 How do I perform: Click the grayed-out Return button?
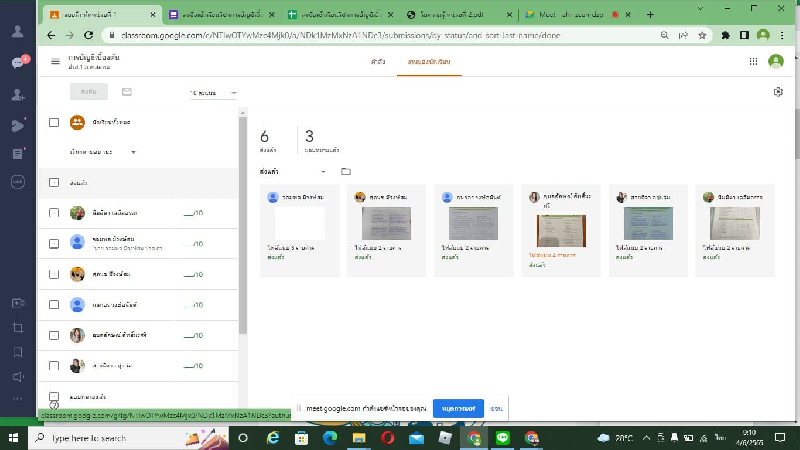(x=89, y=92)
